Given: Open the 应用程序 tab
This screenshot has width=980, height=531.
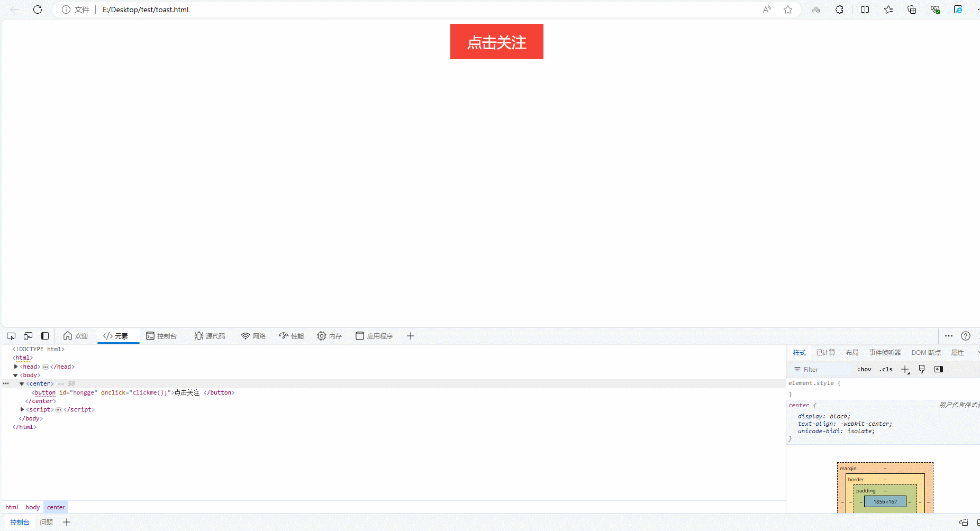Looking at the screenshot, I should click(x=375, y=336).
